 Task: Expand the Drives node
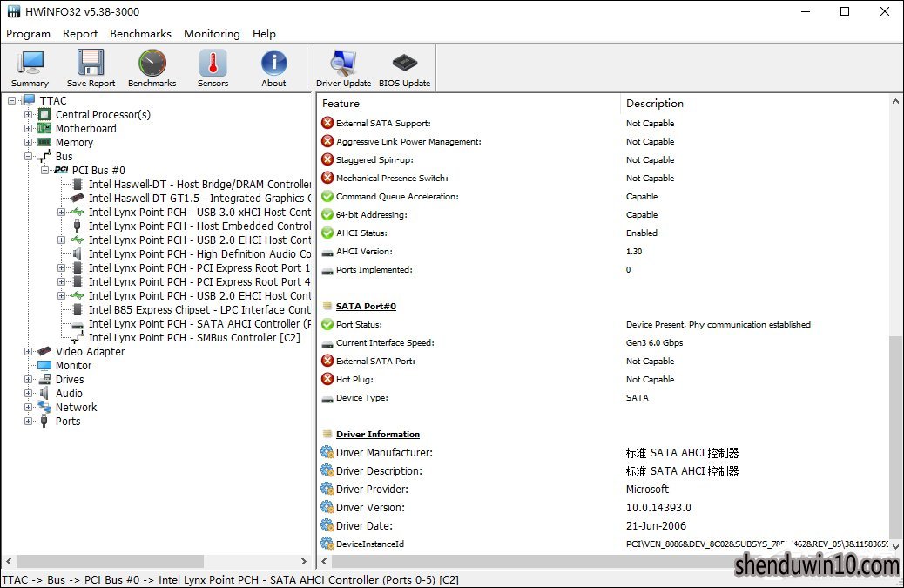(x=28, y=379)
